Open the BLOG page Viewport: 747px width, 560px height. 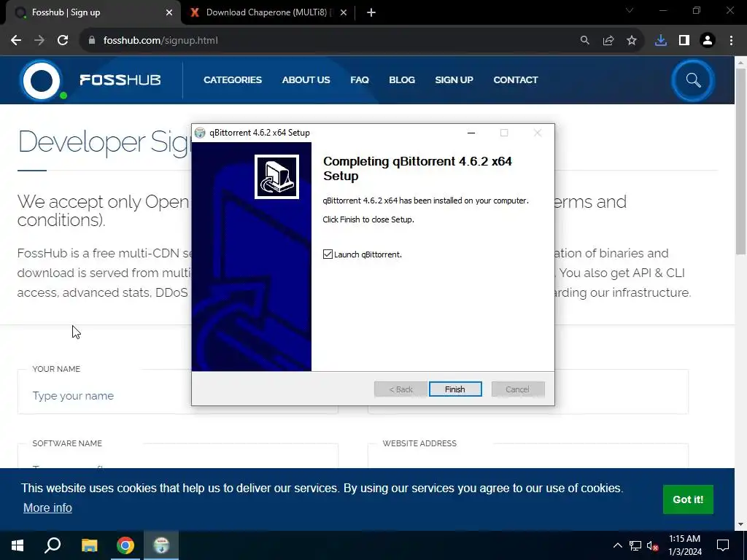click(402, 80)
